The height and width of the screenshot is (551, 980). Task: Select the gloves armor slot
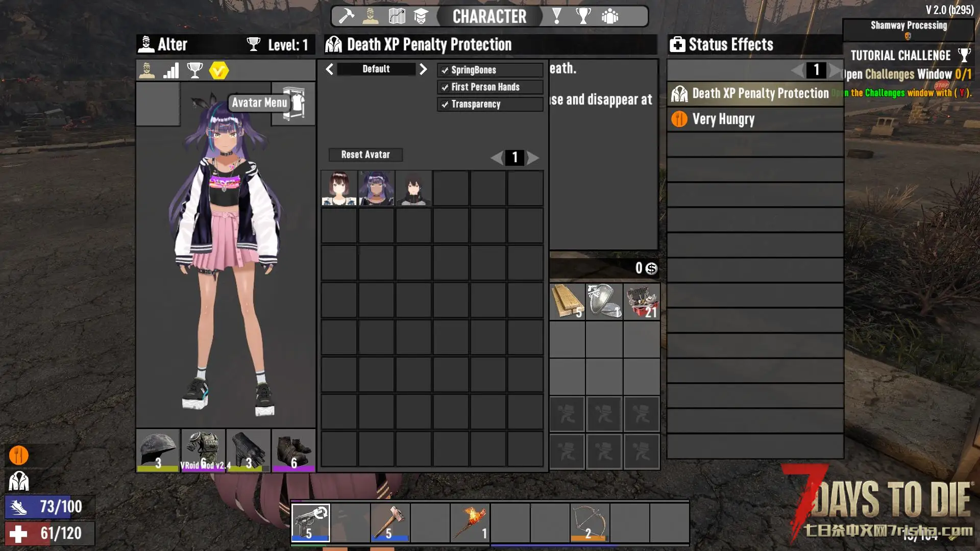249,450
